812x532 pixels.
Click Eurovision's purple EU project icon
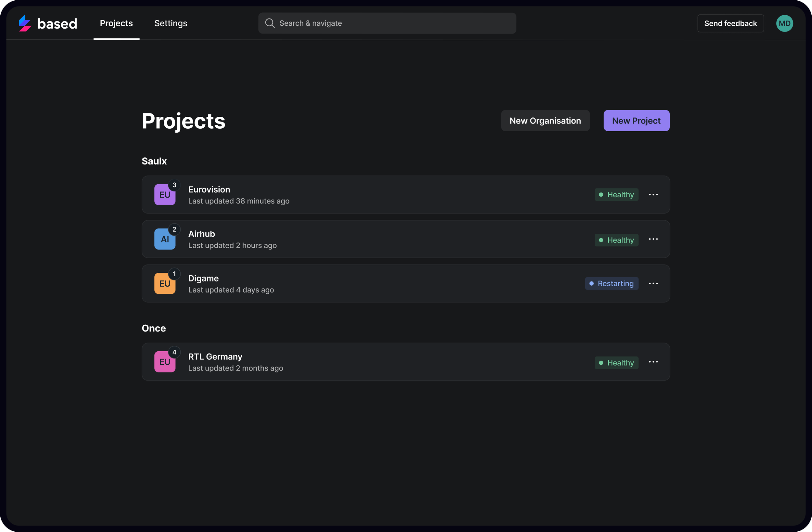point(165,195)
